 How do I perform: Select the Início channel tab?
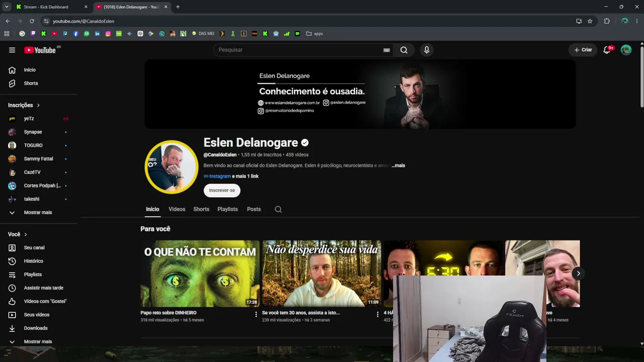[152, 209]
